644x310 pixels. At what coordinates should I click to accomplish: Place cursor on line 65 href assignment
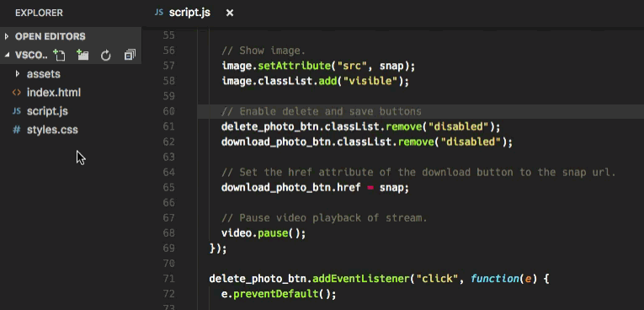pos(315,188)
